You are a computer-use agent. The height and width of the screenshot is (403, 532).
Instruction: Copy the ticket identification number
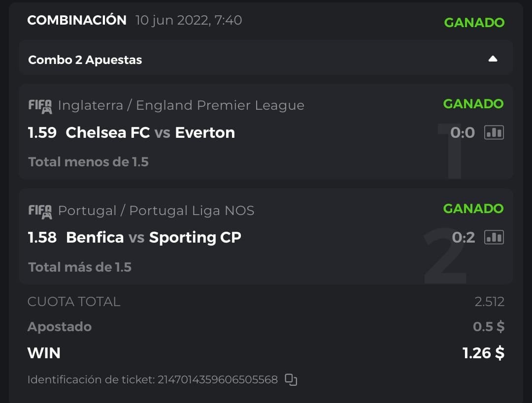click(x=291, y=379)
